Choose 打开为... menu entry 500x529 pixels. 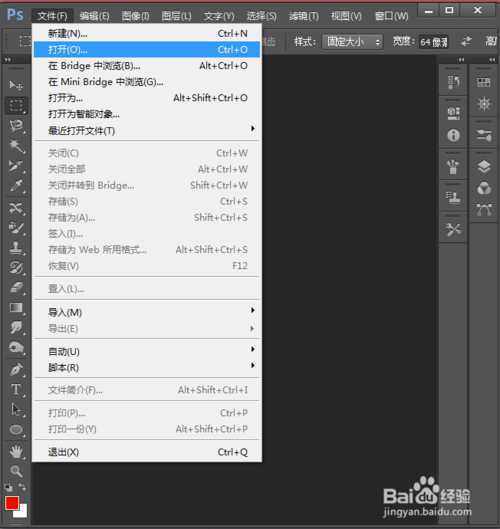pos(146,98)
